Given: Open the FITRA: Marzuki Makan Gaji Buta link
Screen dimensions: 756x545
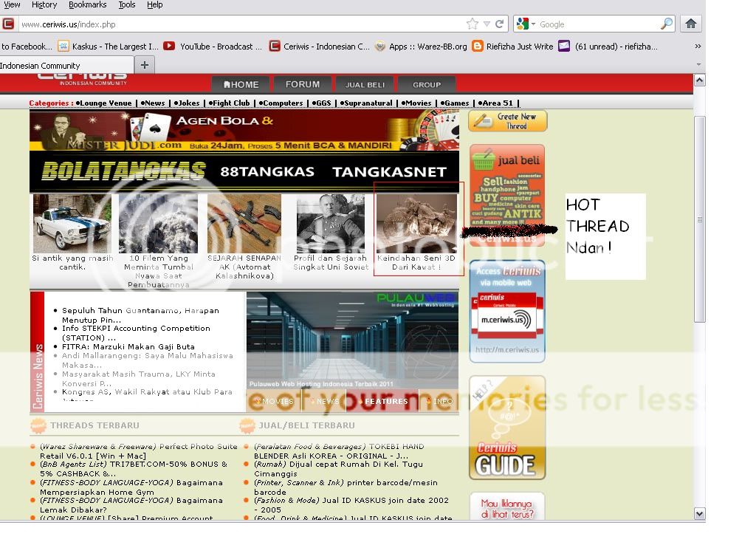Looking at the screenshot, I should 128,346.
